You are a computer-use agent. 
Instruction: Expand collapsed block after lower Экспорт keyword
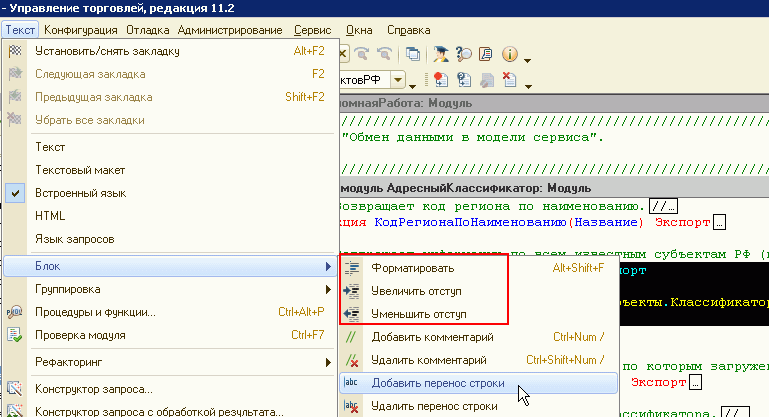[x=695, y=382]
